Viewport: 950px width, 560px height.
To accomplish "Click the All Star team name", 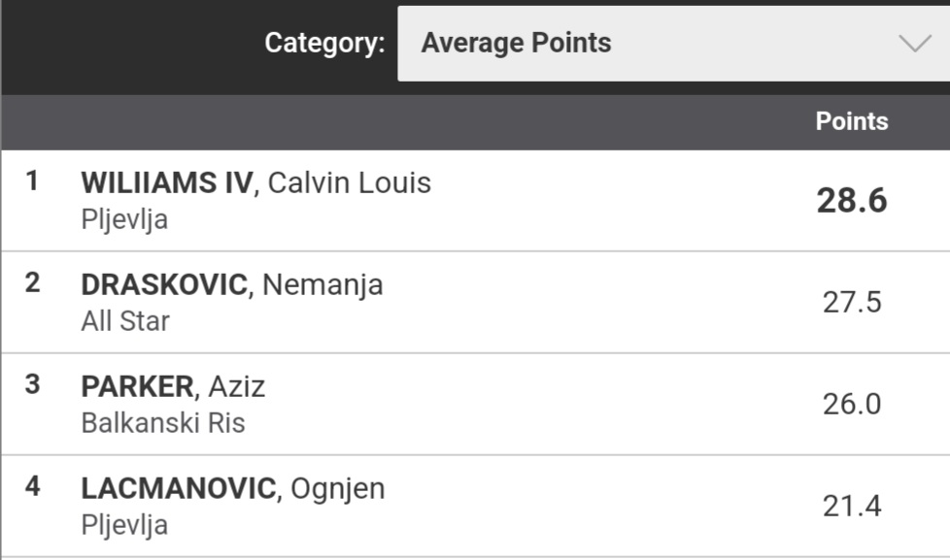I will 125,321.
